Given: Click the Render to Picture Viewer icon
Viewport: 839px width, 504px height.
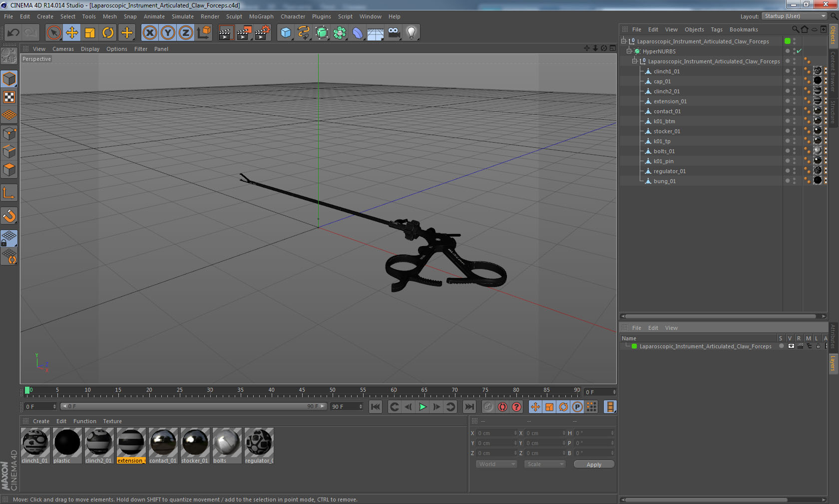Looking at the screenshot, I should tap(244, 33).
